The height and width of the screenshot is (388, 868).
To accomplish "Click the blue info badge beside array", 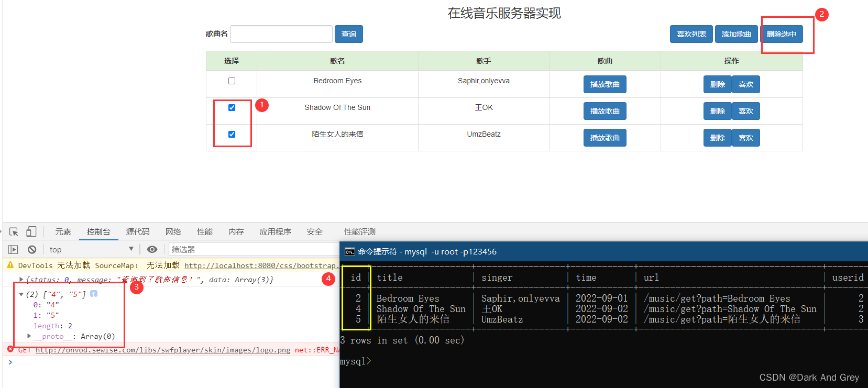I will pyautogui.click(x=94, y=294).
